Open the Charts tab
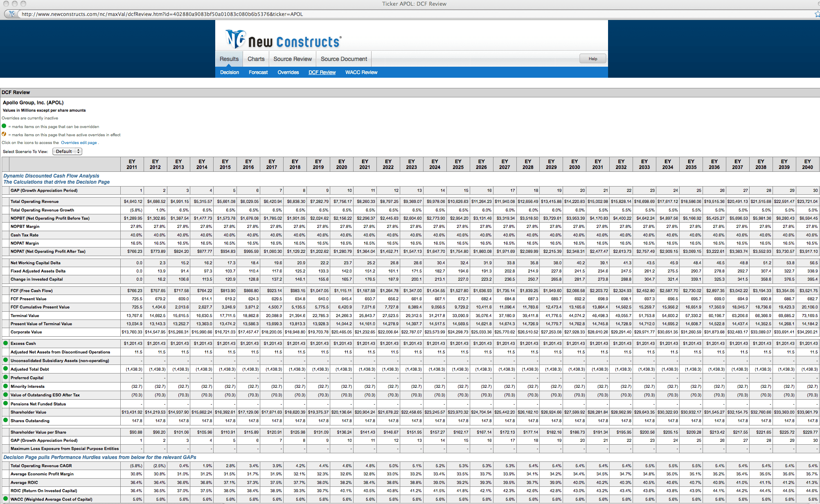This screenshot has height=504, width=820. (256, 59)
